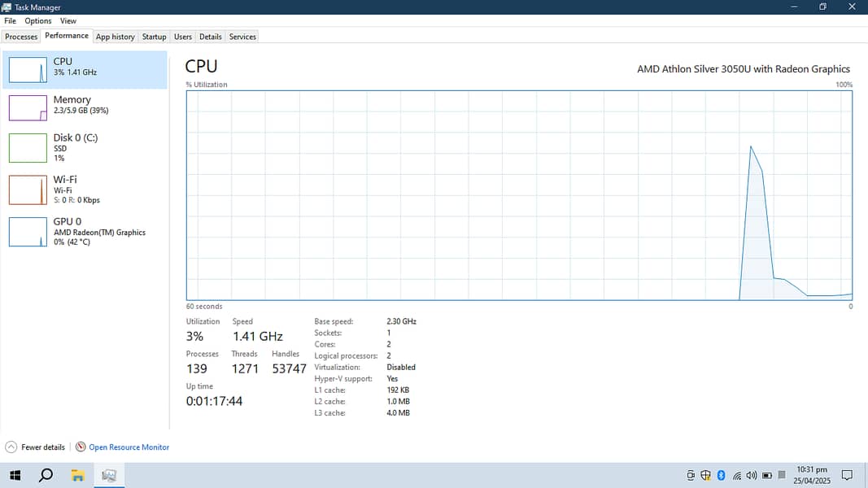
Task: Open taskbar Search magnifier
Action: click(46, 475)
